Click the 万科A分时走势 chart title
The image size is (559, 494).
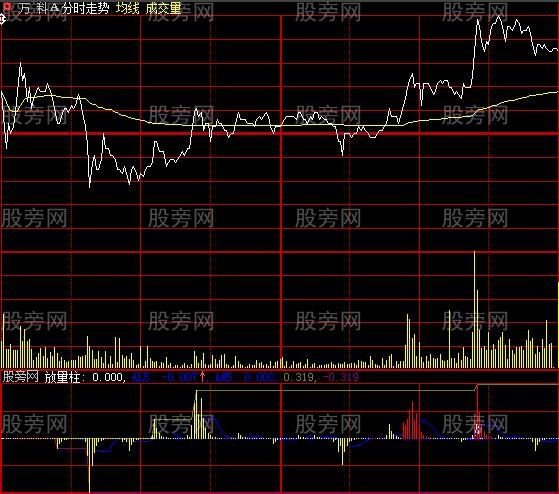pos(63,8)
